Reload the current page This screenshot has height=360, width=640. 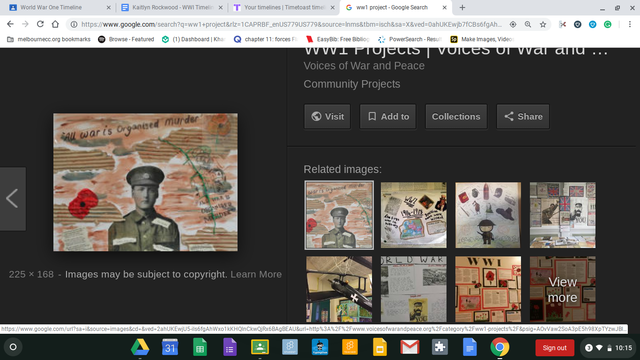40,24
